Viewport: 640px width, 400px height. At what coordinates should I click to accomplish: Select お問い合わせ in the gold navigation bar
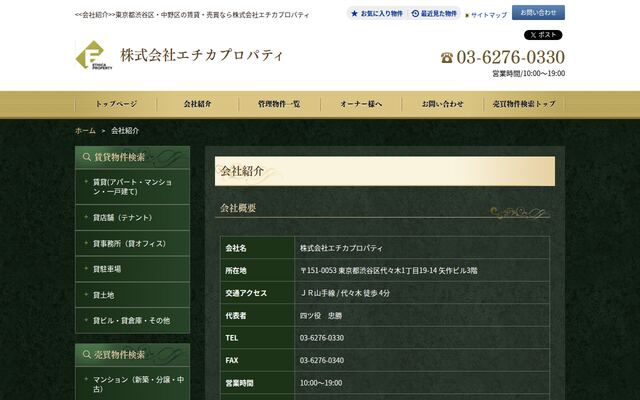point(442,104)
